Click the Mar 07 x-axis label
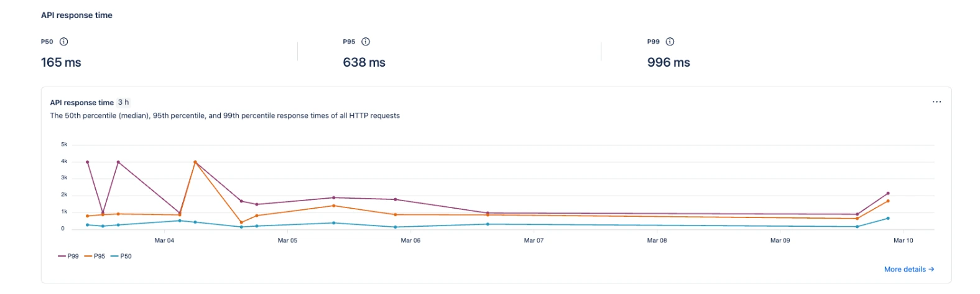The height and width of the screenshot is (294, 980). click(534, 240)
